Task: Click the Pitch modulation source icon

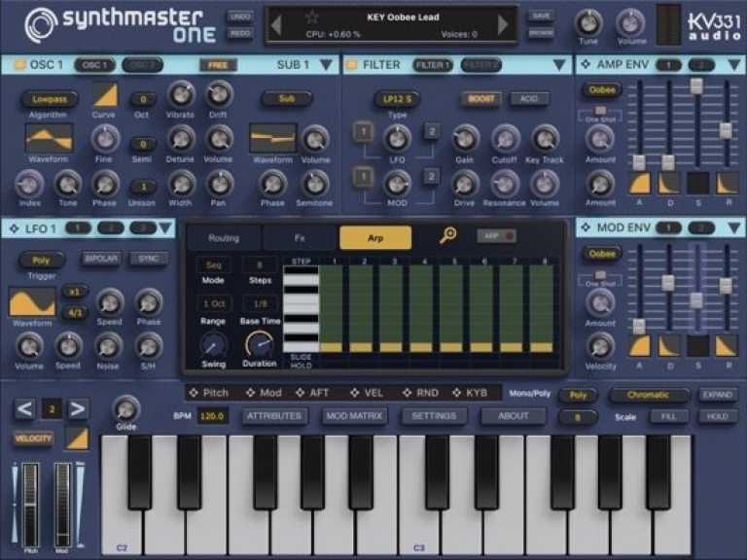Action: pyautogui.click(x=194, y=393)
